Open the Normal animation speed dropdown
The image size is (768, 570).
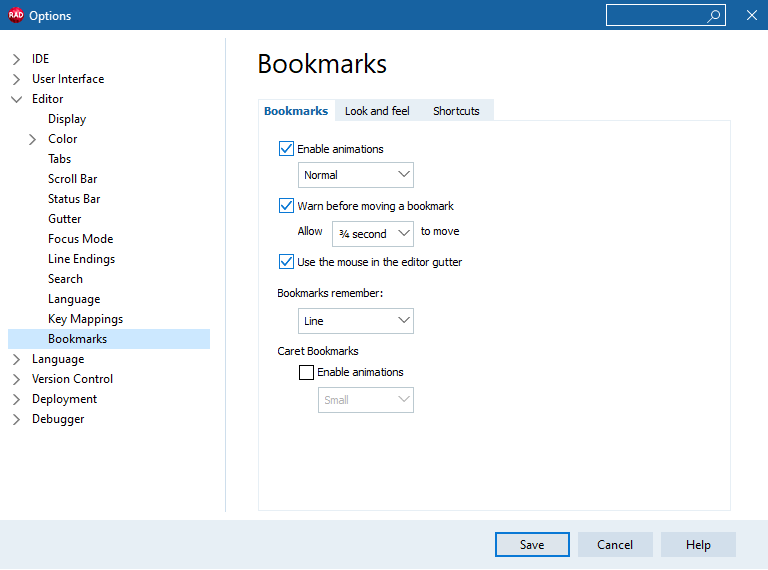pyautogui.click(x=356, y=175)
